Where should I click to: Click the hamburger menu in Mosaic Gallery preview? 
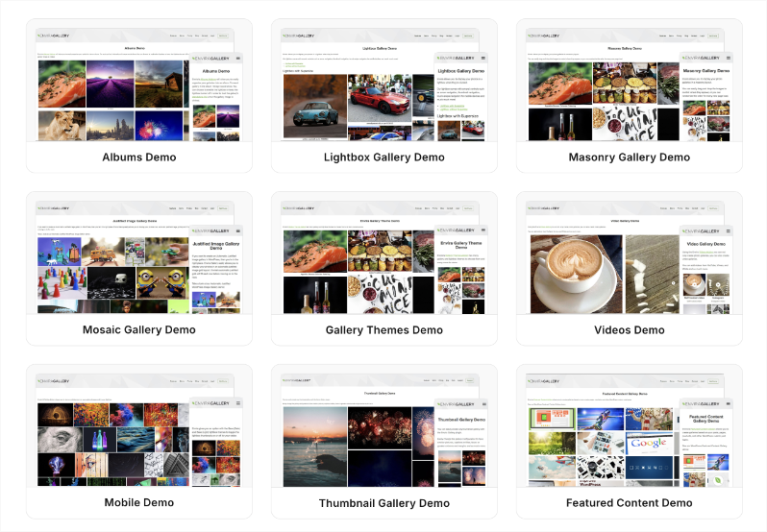(238, 231)
